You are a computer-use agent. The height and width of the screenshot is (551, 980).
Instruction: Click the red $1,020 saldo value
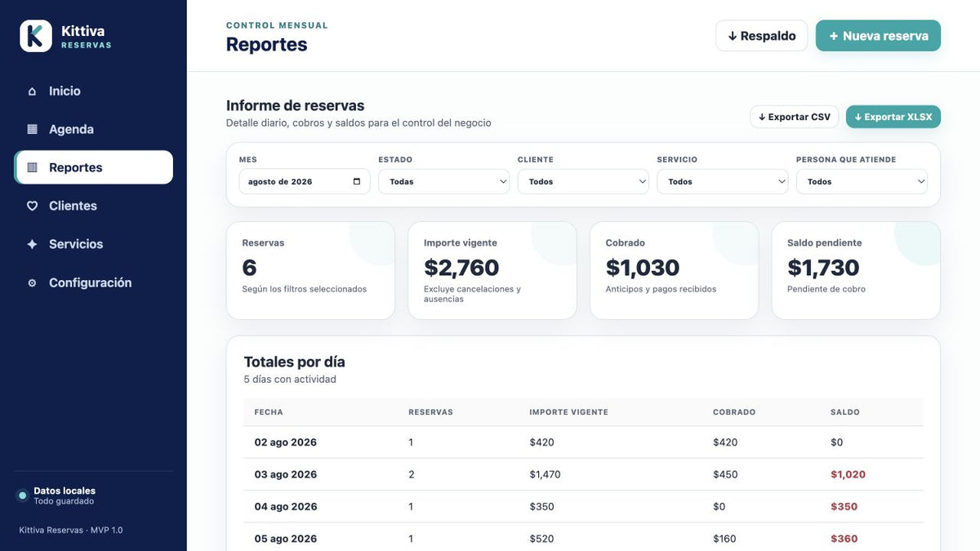pos(848,474)
